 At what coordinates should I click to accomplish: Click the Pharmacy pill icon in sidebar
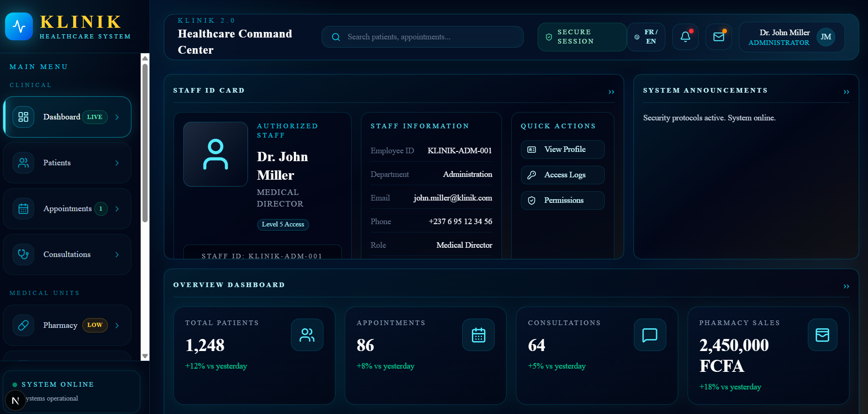click(23, 325)
